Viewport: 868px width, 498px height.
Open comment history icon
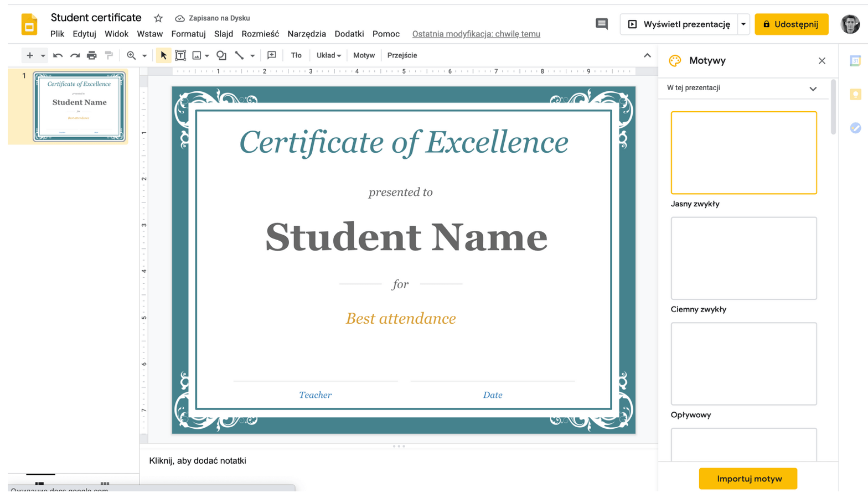pyautogui.click(x=601, y=24)
